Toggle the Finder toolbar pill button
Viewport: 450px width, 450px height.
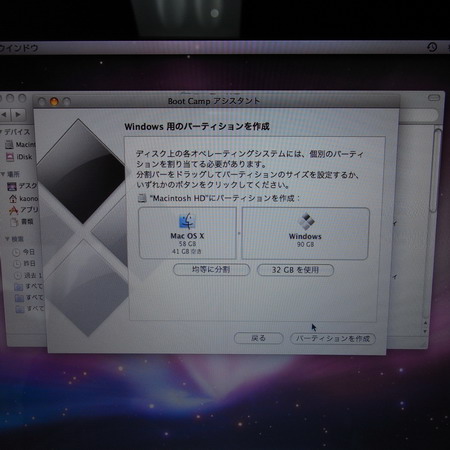coord(434,98)
